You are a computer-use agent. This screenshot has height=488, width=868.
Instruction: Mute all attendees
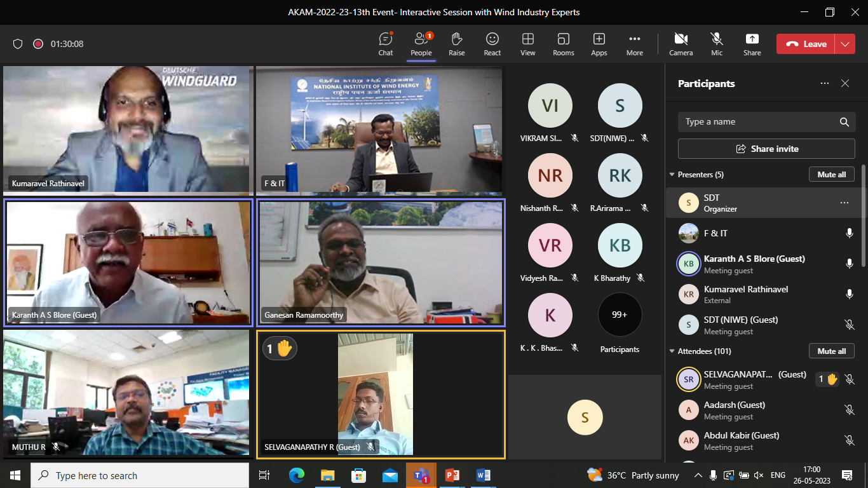pos(831,351)
